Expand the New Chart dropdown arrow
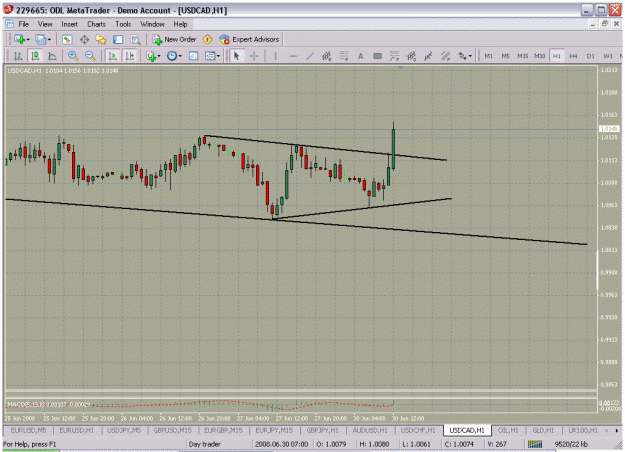 (28, 40)
